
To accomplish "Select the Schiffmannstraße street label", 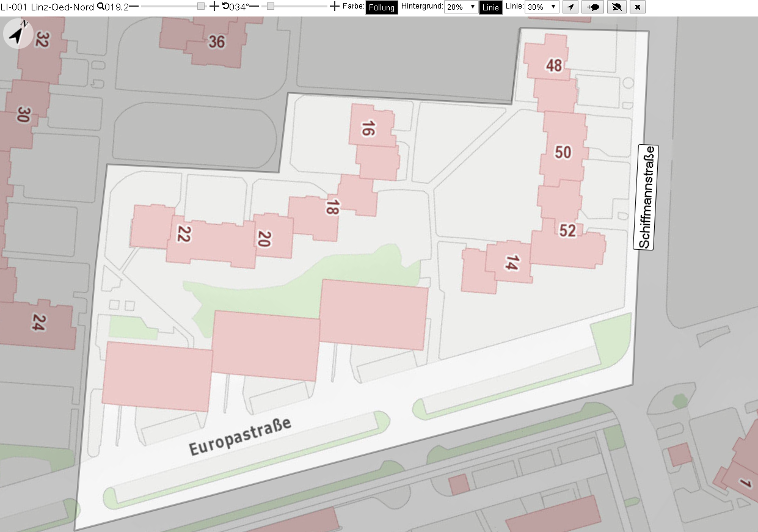I will pos(646,197).
